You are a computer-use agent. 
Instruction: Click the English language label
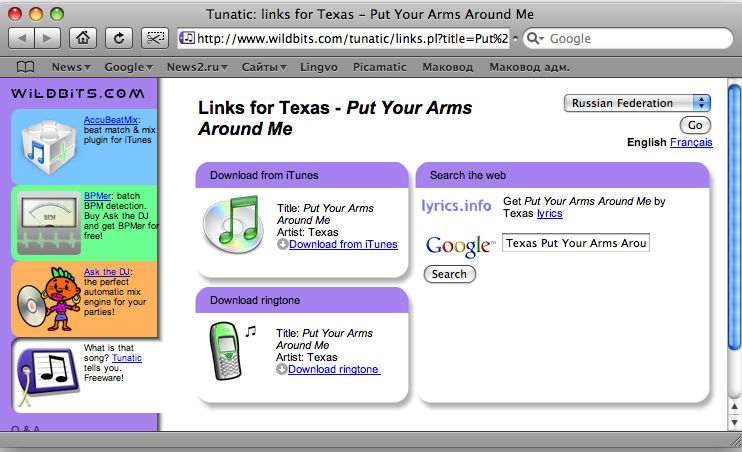coord(646,142)
